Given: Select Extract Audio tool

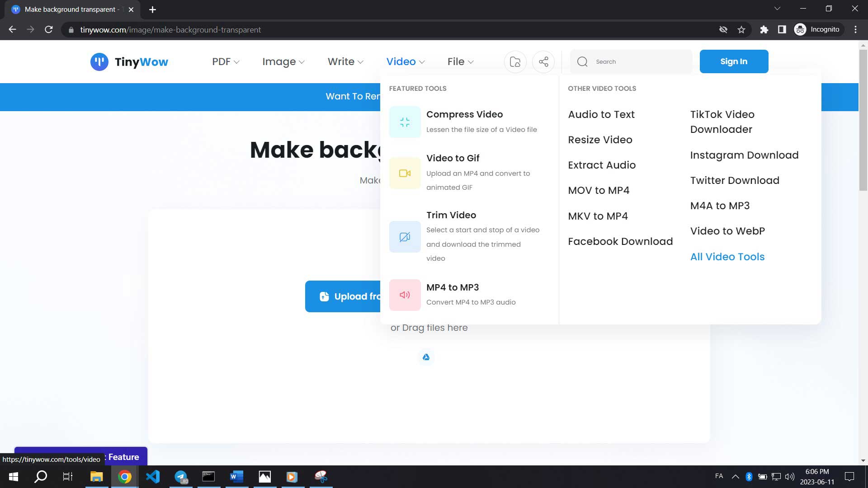Looking at the screenshot, I should (x=602, y=165).
